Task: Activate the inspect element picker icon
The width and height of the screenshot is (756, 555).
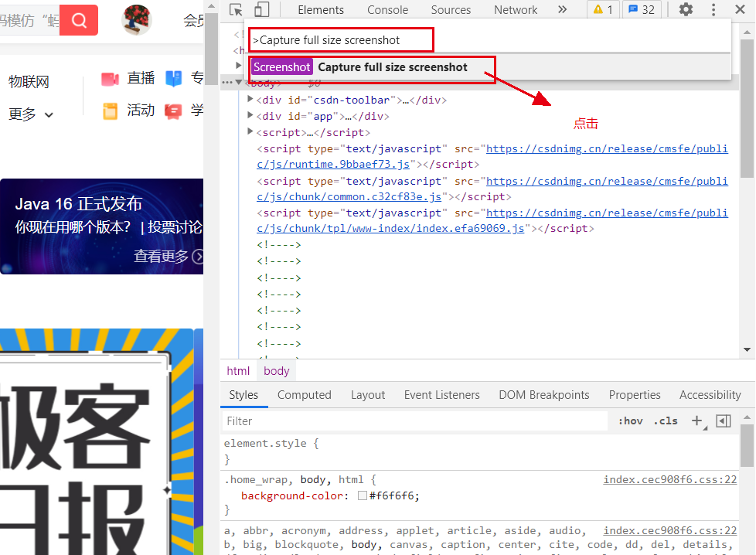Action: [x=236, y=9]
